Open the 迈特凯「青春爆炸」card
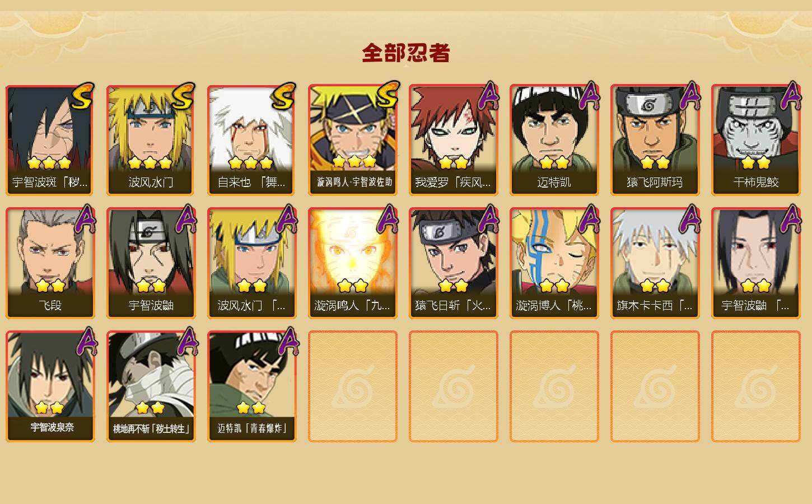Image resolution: width=812 pixels, height=504 pixels. [251, 386]
